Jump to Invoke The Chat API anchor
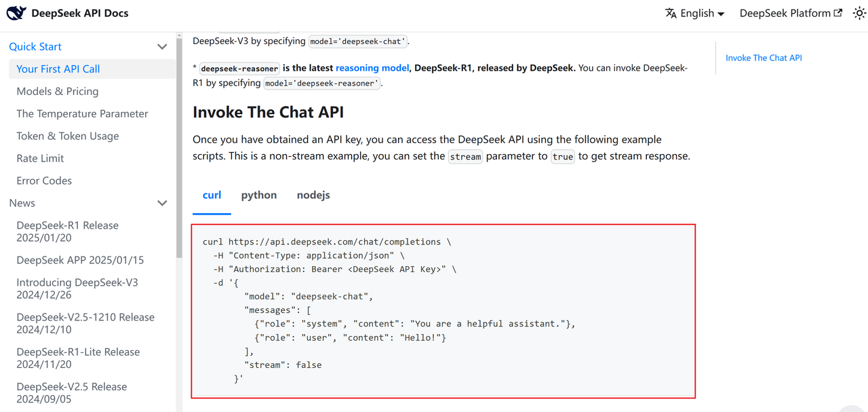Image resolution: width=868 pixels, height=412 pixels. (764, 58)
